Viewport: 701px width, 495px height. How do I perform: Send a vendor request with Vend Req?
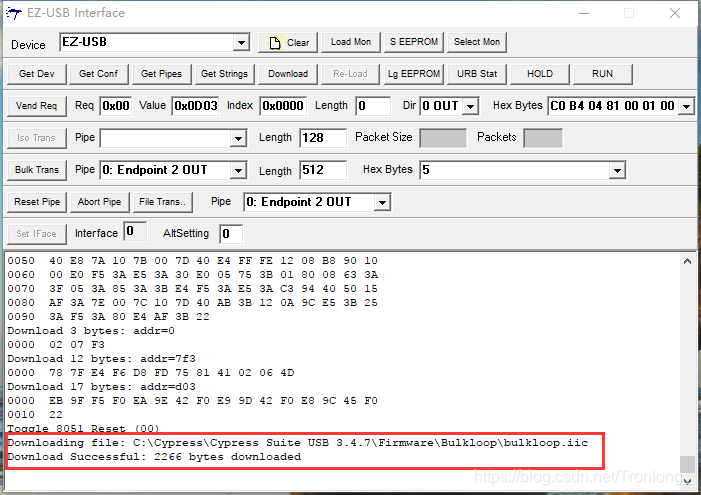37,106
